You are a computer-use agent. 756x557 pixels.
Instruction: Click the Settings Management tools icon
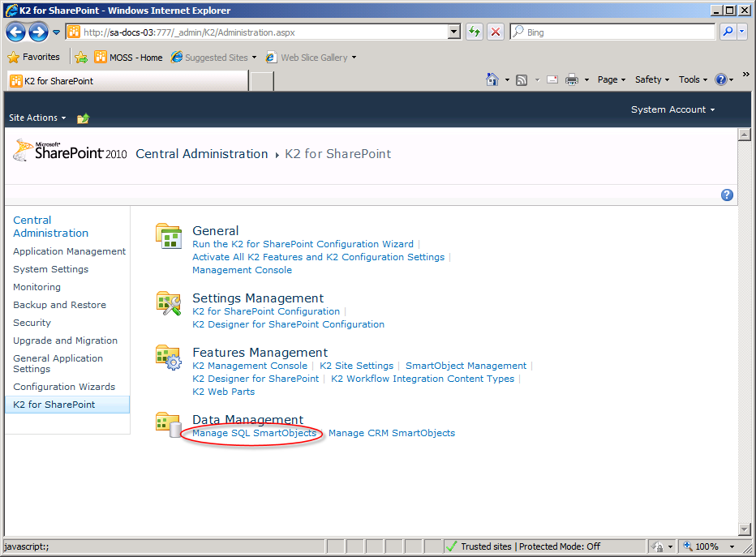168,303
